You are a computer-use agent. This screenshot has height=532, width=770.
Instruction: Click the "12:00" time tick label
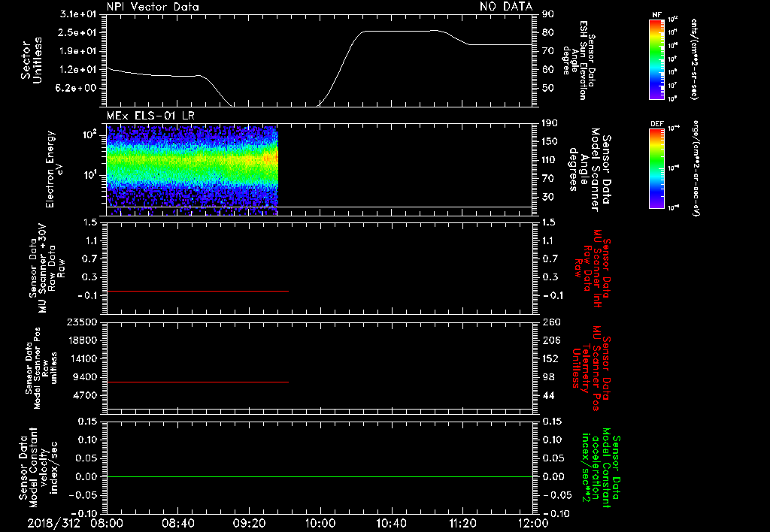click(533, 523)
